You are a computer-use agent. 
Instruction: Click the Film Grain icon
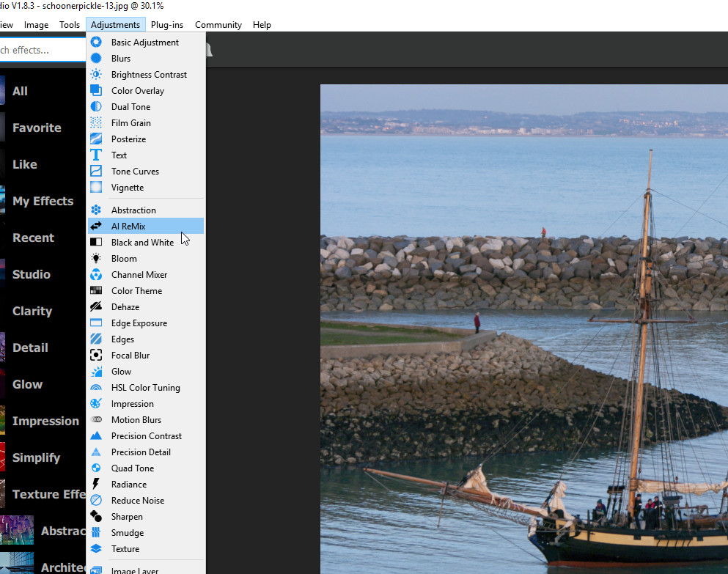(x=96, y=123)
